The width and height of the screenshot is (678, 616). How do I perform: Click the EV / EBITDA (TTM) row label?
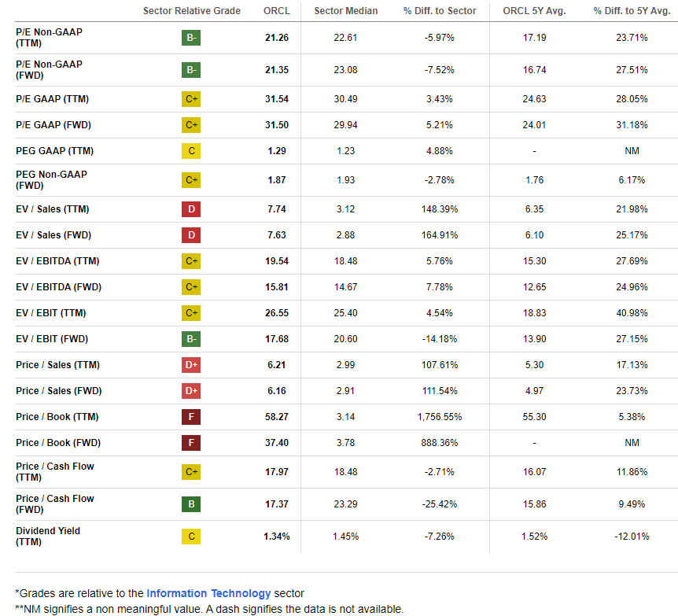57,261
